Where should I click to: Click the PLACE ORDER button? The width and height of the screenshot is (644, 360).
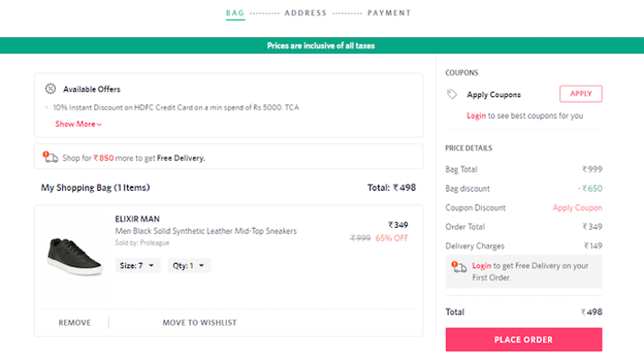click(523, 339)
